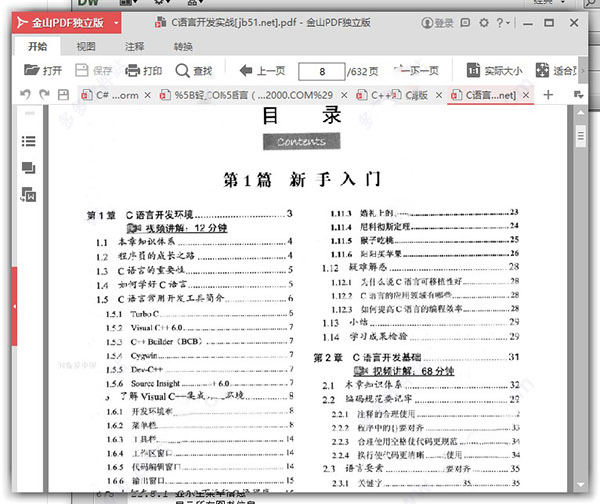Image resolution: width=600 pixels, height=504 pixels.
Task: Click the 1.5.1 Turbo C contents entry
Action: (199, 314)
